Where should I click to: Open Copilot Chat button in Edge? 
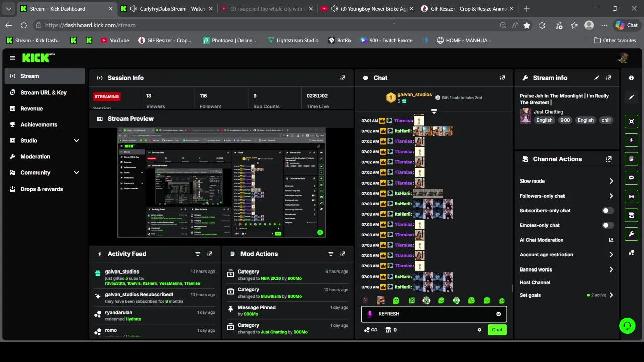coord(627,25)
